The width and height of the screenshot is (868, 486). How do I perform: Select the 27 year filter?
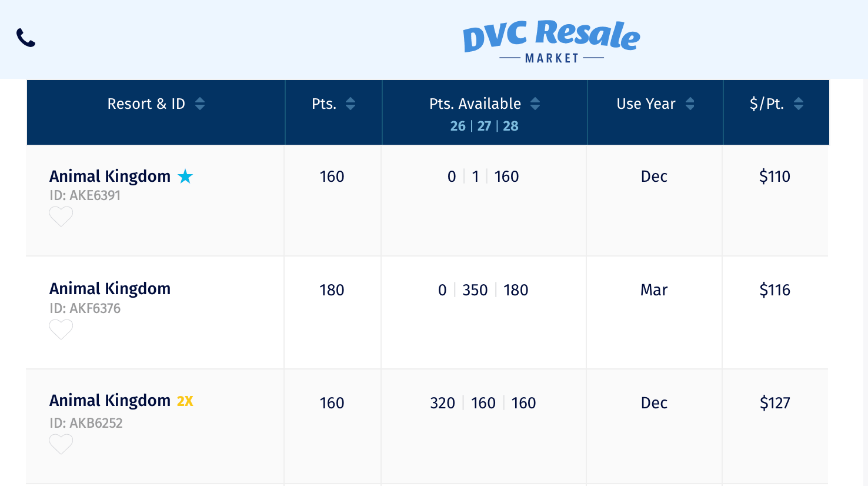coord(484,126)
